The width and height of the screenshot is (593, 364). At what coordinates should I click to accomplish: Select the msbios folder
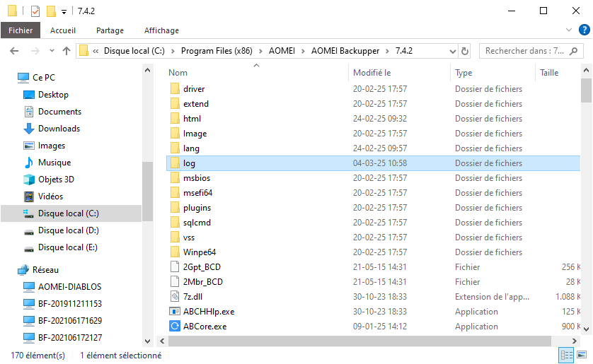click(x=196, y=178)
